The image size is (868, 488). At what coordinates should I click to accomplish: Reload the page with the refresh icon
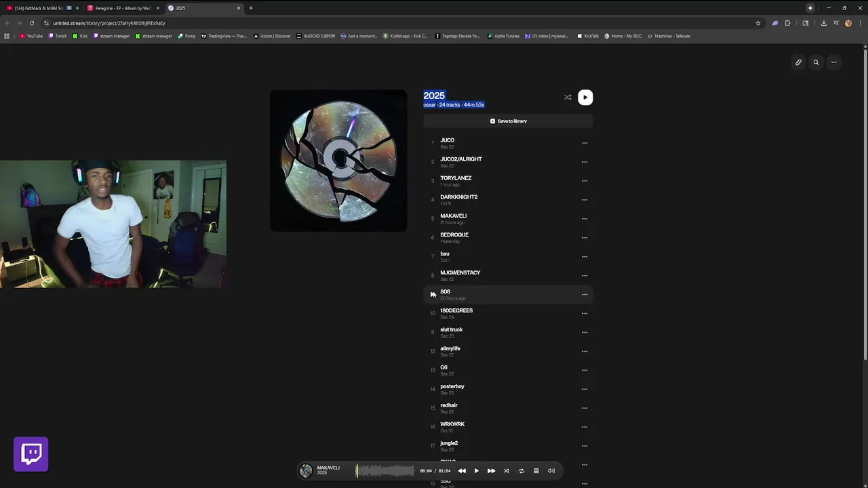tap(31, 23)
